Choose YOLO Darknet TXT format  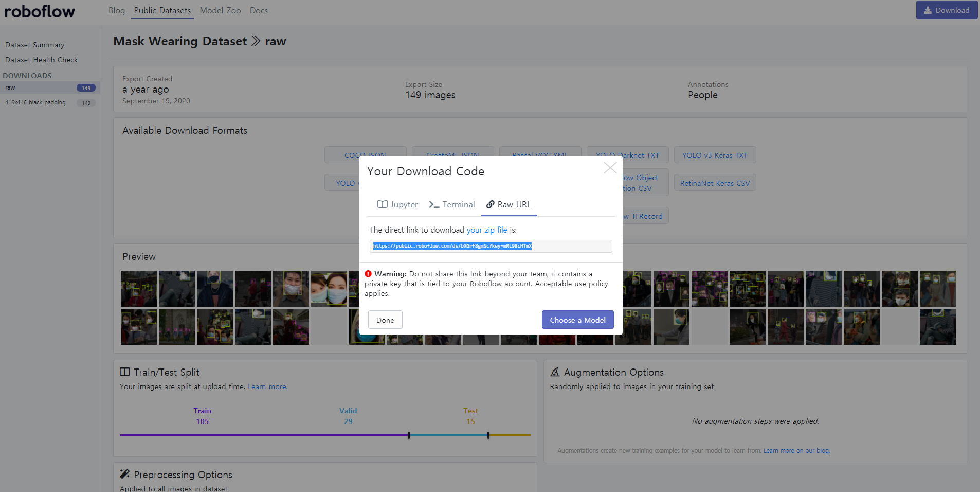(x=627, y=155)
